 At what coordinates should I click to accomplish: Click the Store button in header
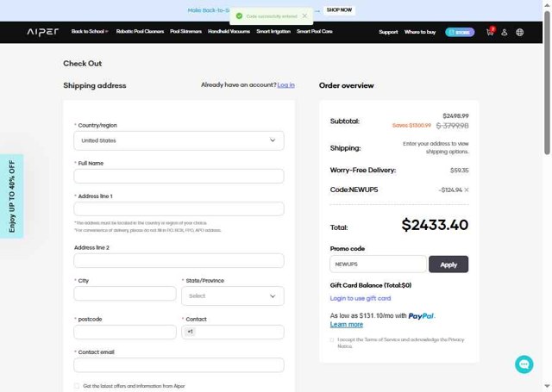460,33
